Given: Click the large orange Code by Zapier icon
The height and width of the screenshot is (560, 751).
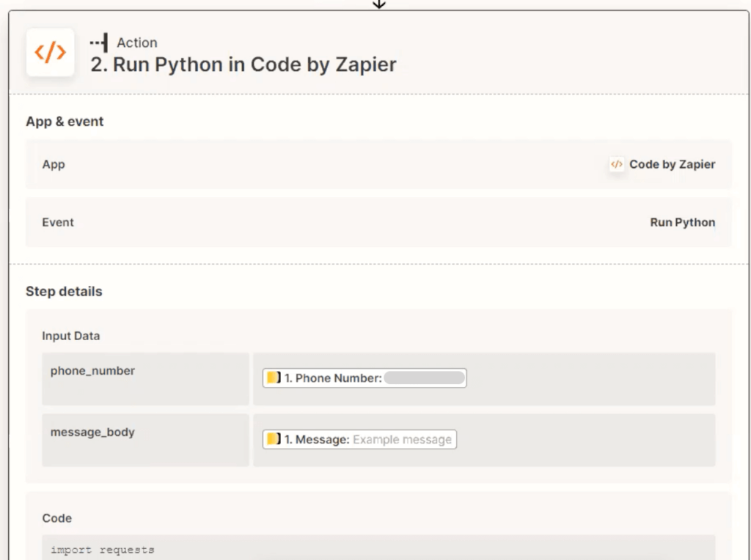Looking at the screenshot, I should pos(50,53).
